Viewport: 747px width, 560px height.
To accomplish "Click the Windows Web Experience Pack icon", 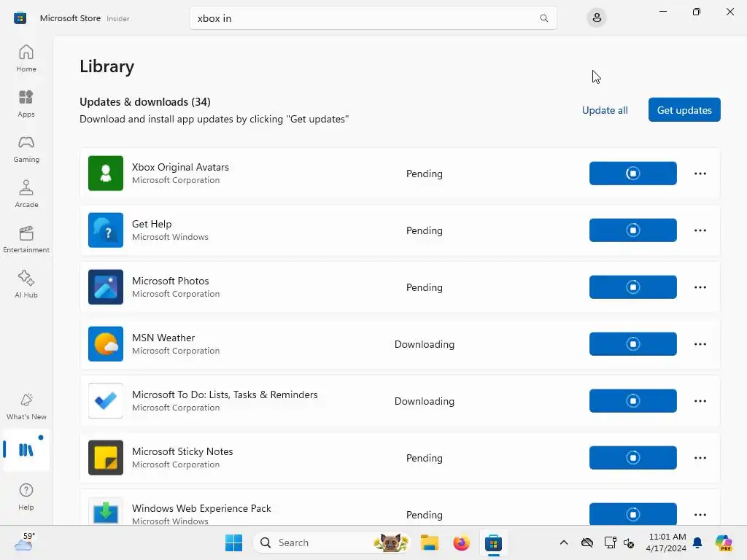I will pyautogui.click(x=106, y=511).
